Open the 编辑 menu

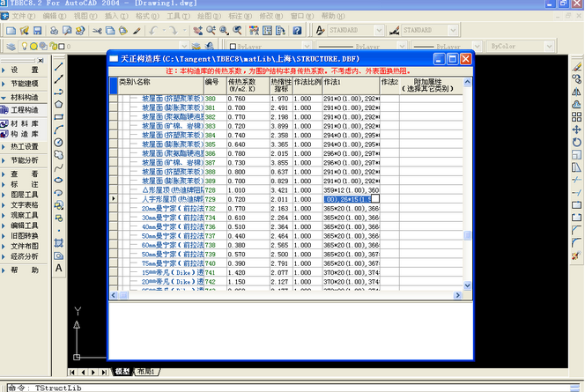coord(54,16)
